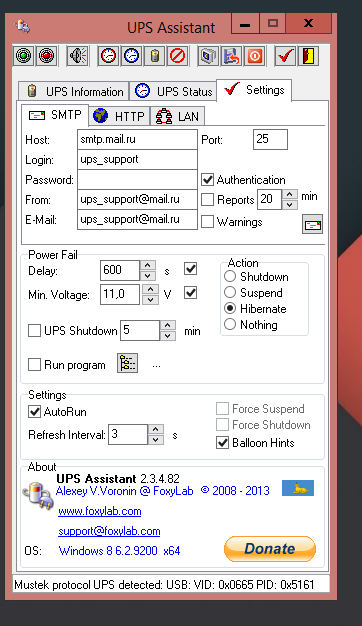
Task: Click the Donate button
Action: tap(270, 549)
